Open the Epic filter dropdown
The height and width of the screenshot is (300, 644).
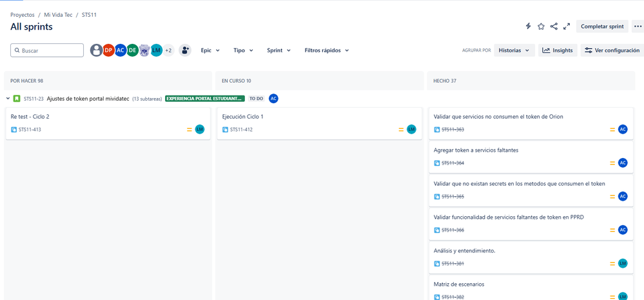[x=210, y=50]
